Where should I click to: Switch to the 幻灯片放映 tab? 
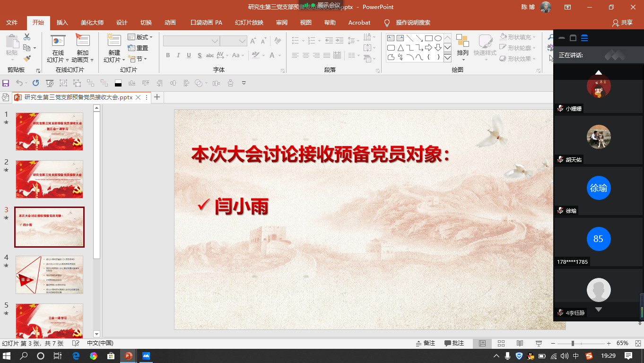(249, 23)
